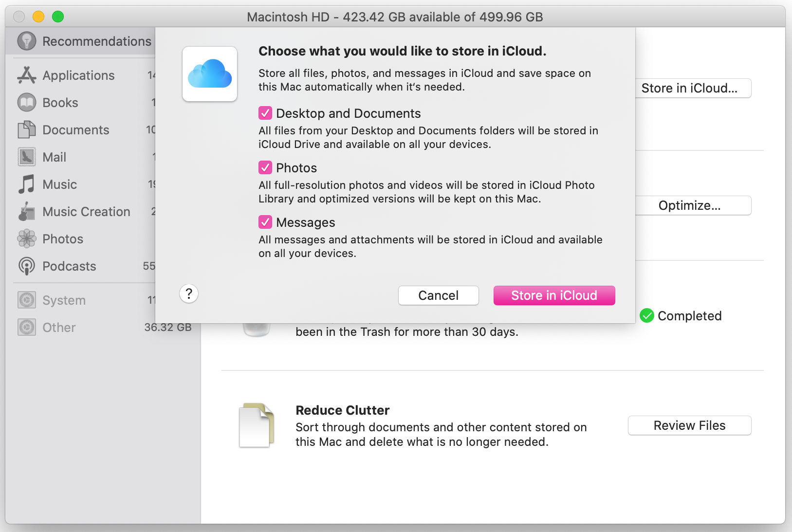
Task: Click the Documents icon in sidebar
Action: coord(27,129)
